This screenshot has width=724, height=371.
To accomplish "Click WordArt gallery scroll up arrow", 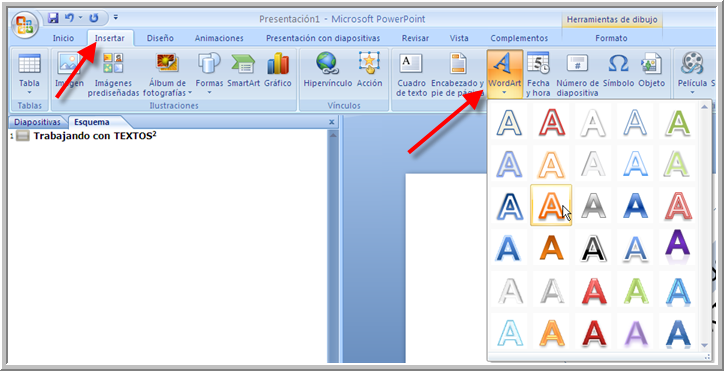I will click(704, 107).
